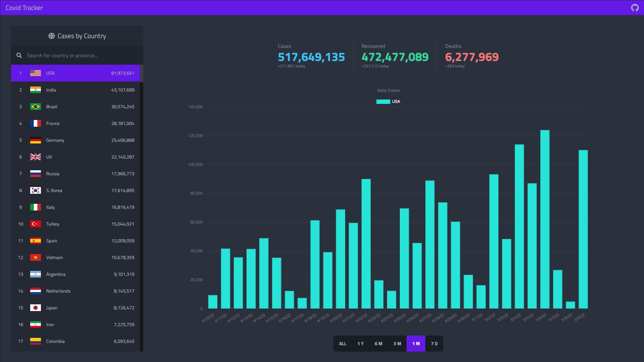This screenshot has width=644, height=362.
Task: Select the Iran country name
Action: point(50,324)
